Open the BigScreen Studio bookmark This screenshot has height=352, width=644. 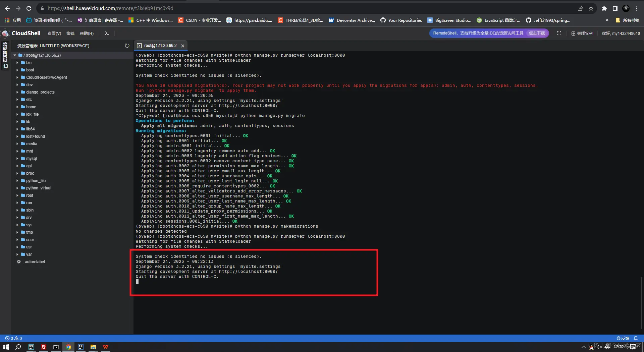click(449, 20)
